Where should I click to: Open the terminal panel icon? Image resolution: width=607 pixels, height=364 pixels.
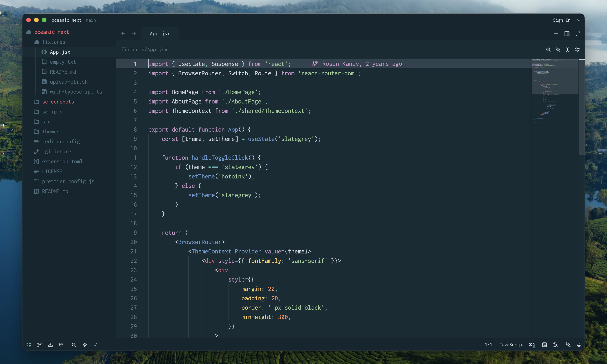(x=545, y=345)
